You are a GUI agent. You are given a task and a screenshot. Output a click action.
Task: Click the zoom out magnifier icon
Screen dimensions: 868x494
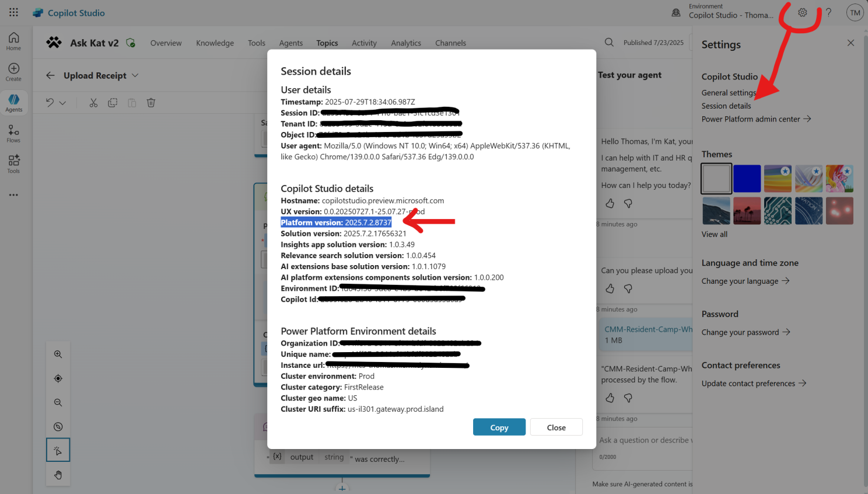tap(58, 403)
